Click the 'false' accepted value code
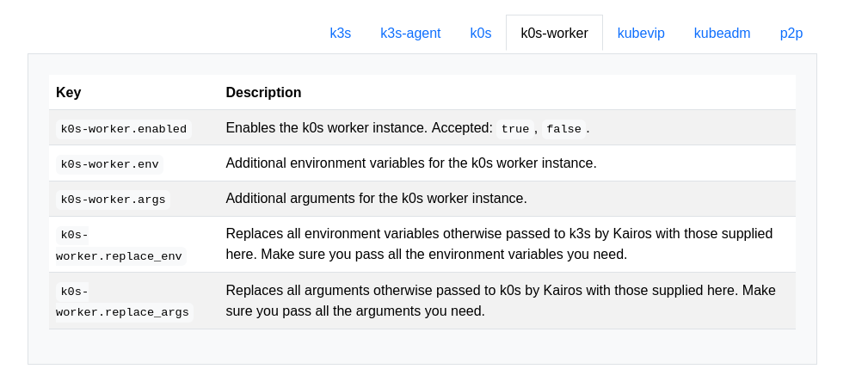 tap(563, 129)
